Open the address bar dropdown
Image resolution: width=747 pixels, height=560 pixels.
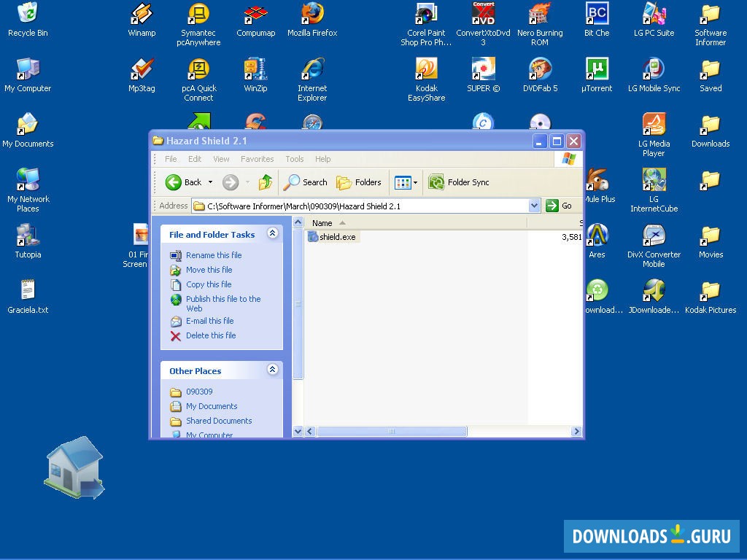tap(535, 206)
